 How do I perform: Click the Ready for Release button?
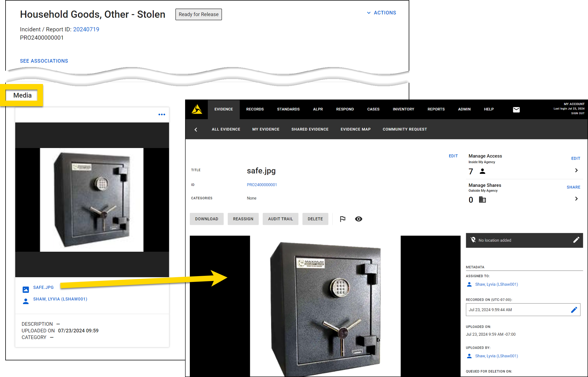pyautogui.click(x=198, y=14)
